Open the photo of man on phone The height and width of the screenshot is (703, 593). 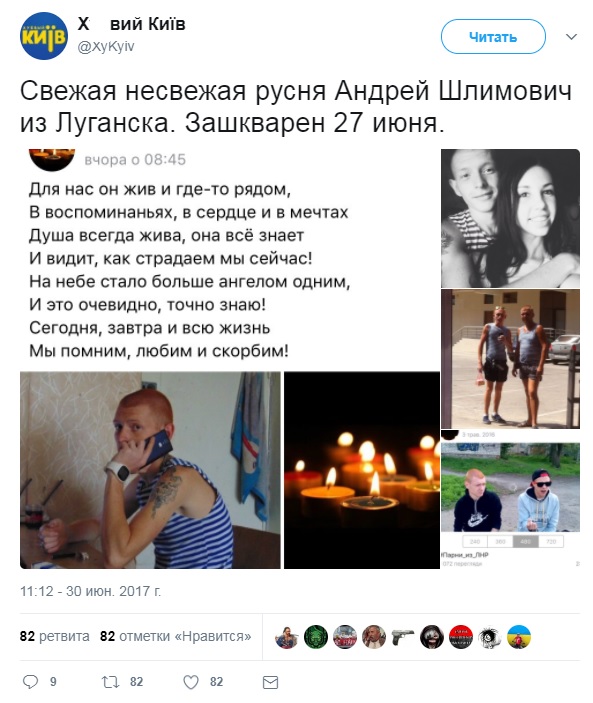[150, 470]
